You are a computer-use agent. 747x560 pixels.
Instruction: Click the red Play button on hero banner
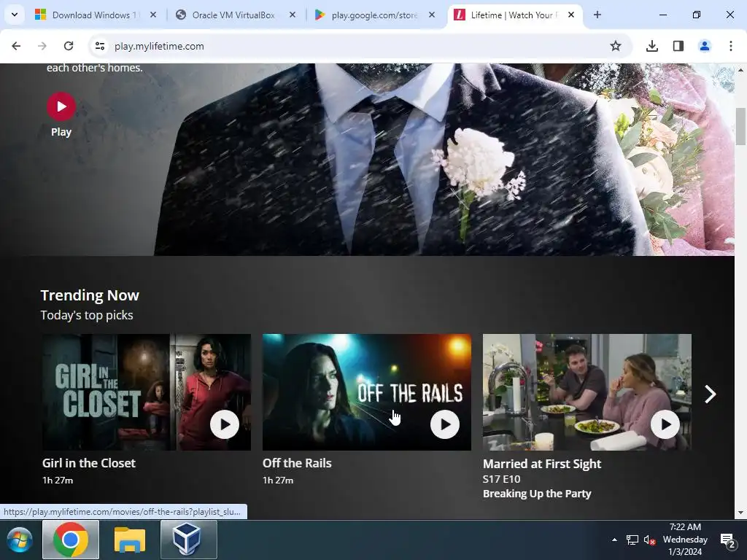61,106
